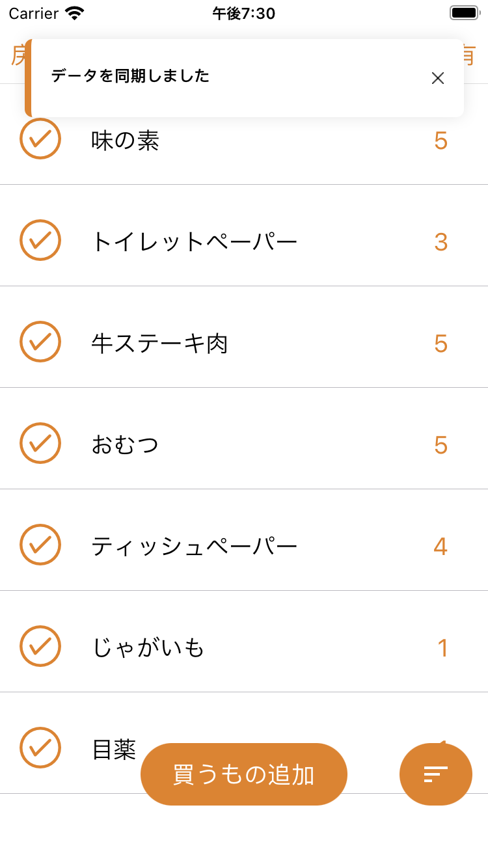Toggle the ティッシュペーパー check circle

[40, 545]
